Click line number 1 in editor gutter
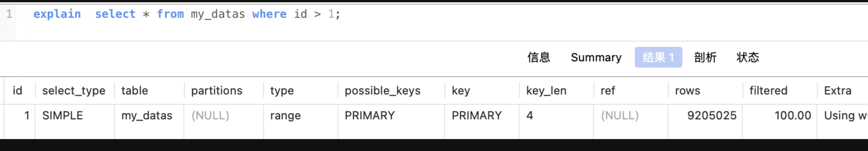The width and height of the screenshot is (868, 151). click(9, 14)
